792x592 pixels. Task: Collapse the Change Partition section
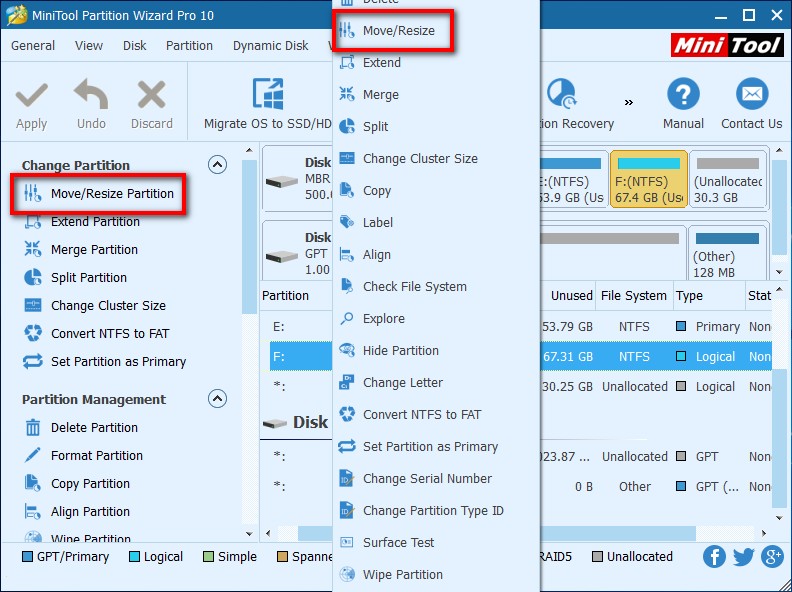click(217, 165)
